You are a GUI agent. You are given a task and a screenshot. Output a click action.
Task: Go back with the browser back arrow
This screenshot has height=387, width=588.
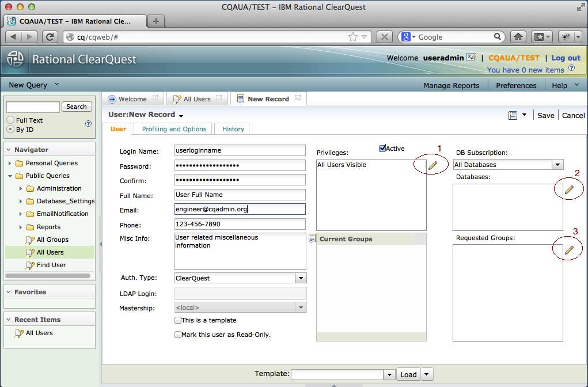coord(14,37)
